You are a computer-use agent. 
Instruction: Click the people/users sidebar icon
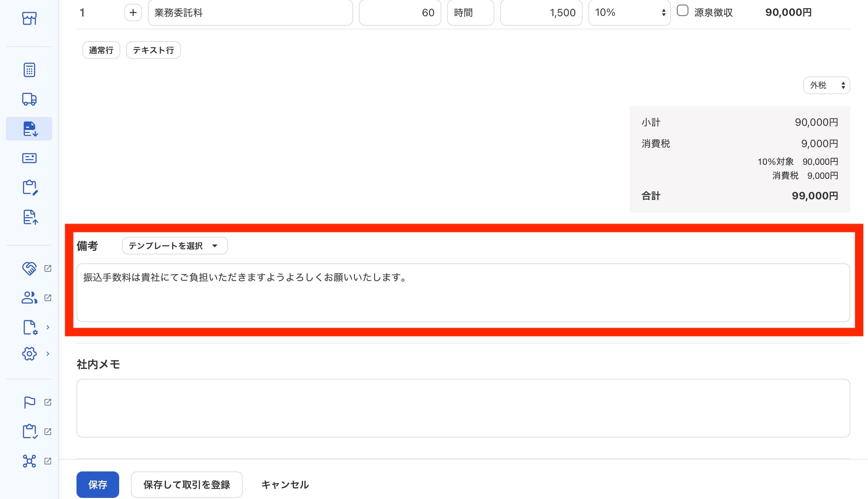pos(29,298)
